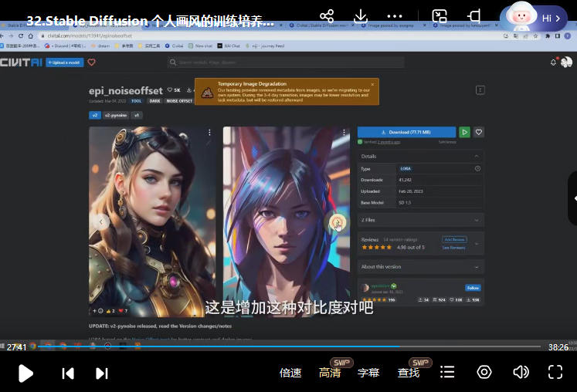577x392 pixels.
Task: Go back to the previous video
Action: coord(68,373)
